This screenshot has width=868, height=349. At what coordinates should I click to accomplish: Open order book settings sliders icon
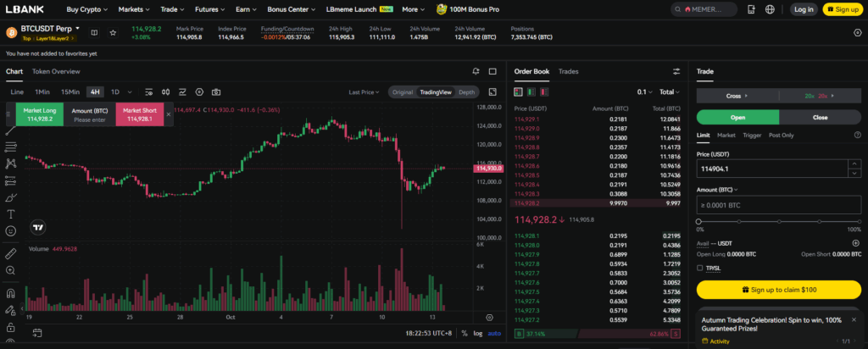(x=676, y=72)
